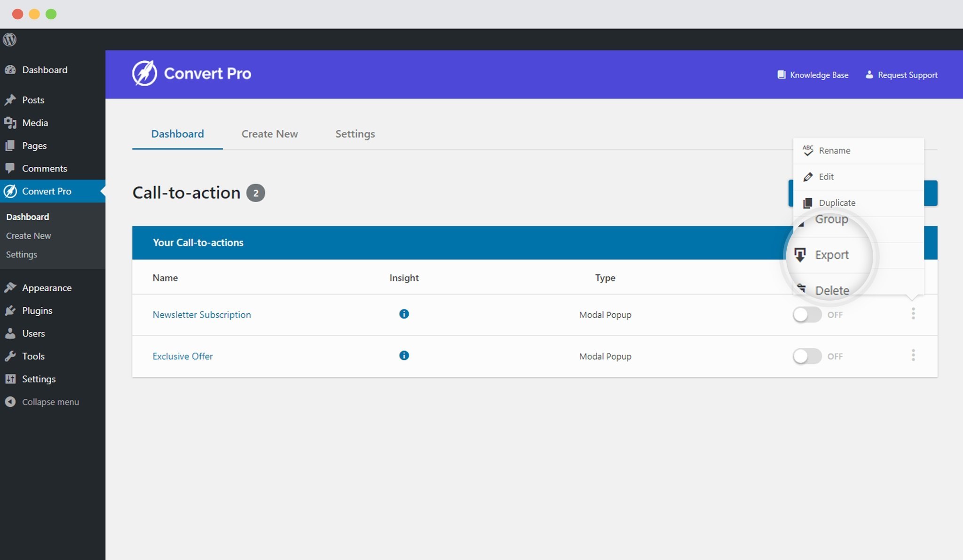This screenshot has height=560, width=963.
Task: Click the Tools wrench icon
Action: [x=10, y=356]
